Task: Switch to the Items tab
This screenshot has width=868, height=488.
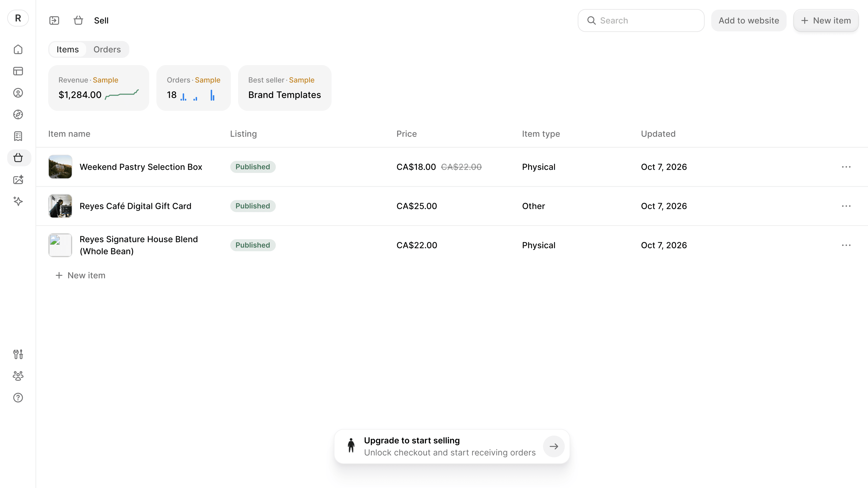Action: click(67, 49)
